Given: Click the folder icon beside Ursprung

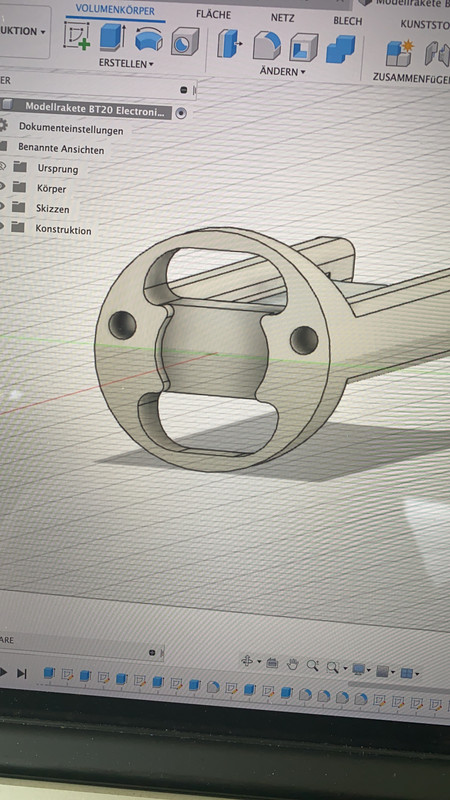Looking at the screenshot, I should pyautogui.click(x=20, y=166).
